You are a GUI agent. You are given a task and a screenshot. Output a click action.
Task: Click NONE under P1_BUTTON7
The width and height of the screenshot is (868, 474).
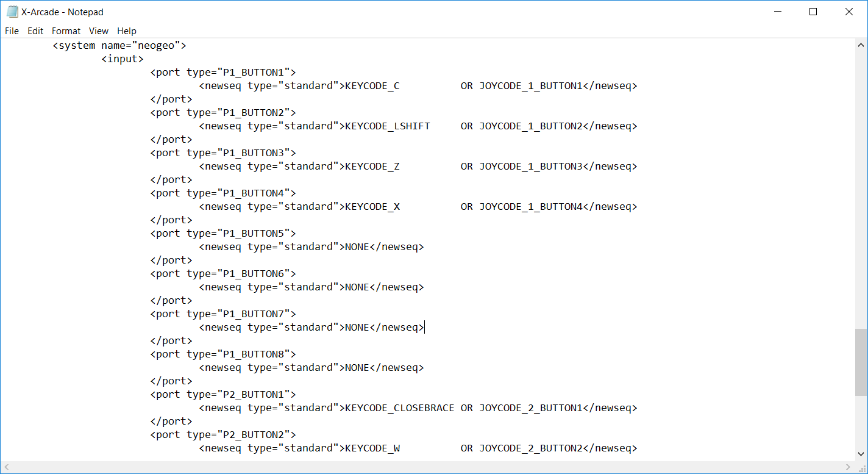[357, 327]
